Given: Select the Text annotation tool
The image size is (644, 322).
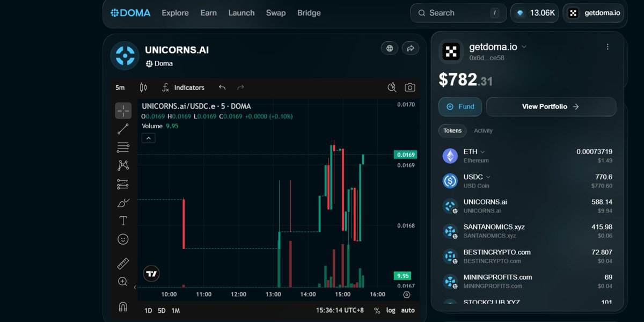Looking at the screenshot, I should (123, 221).
